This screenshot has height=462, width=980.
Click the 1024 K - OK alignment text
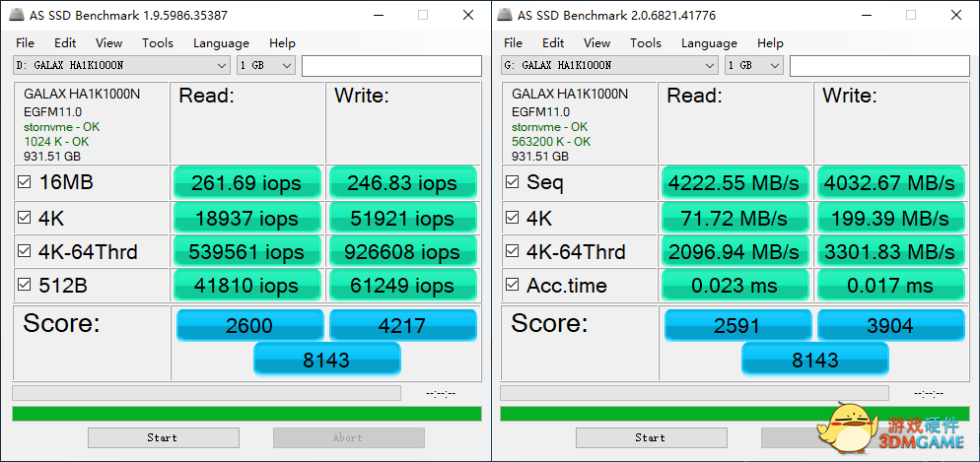point(56,142)
